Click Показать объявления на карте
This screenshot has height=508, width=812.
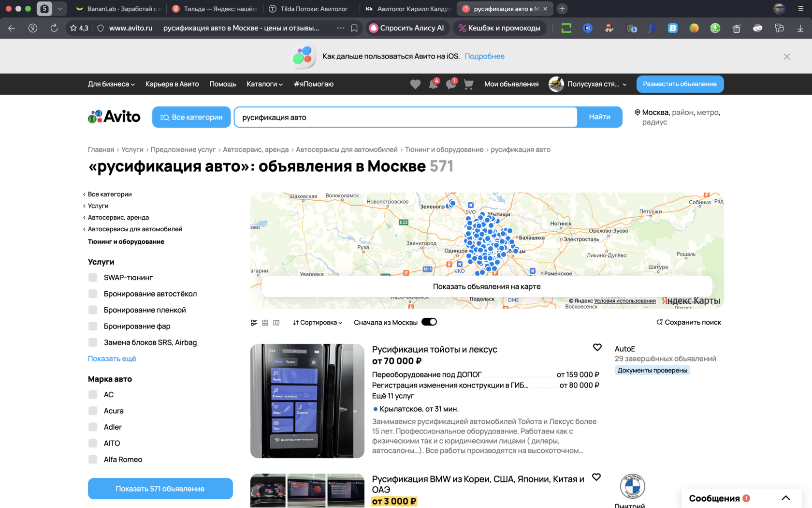(x=487, y=286)
